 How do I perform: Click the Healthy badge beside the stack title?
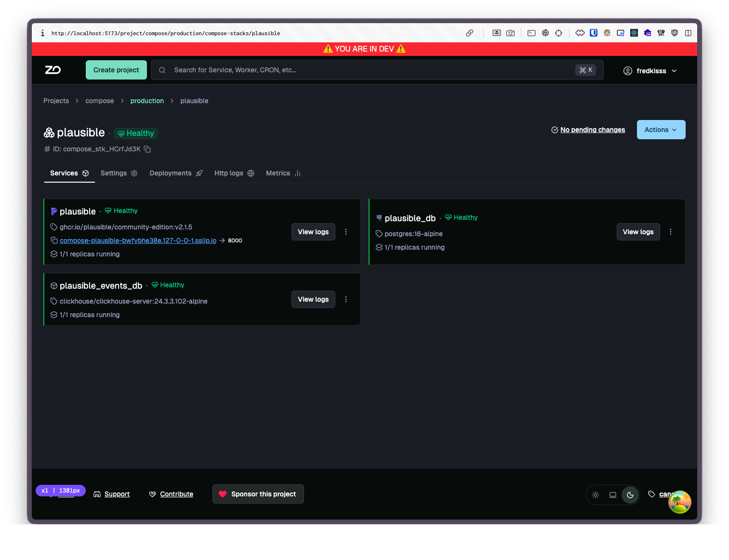(136, 133)
